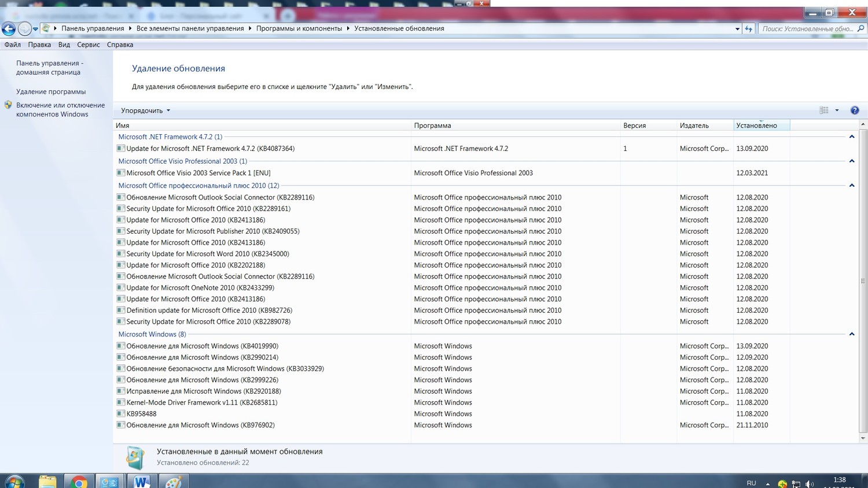Switch to Control Panel taskbar button
Viewport: 868px width, 488px height.
[109, 482]
